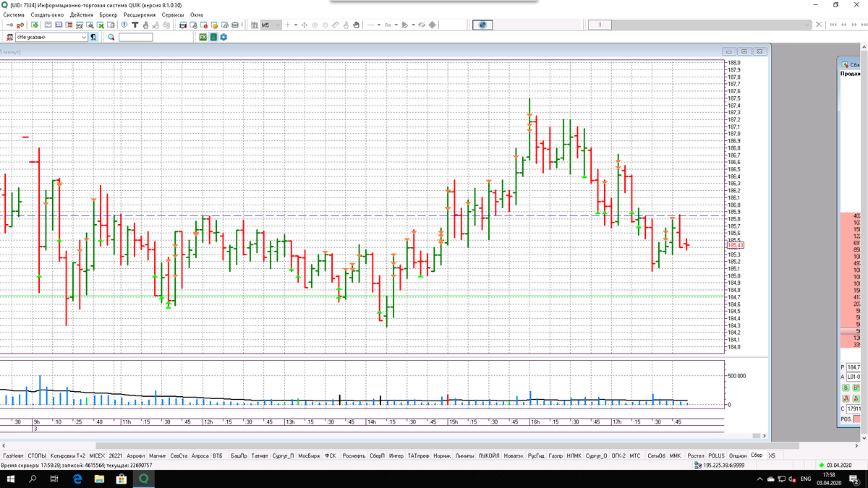Select the Aa text label tool
868x488 pixels.
(x=388, y=25)
